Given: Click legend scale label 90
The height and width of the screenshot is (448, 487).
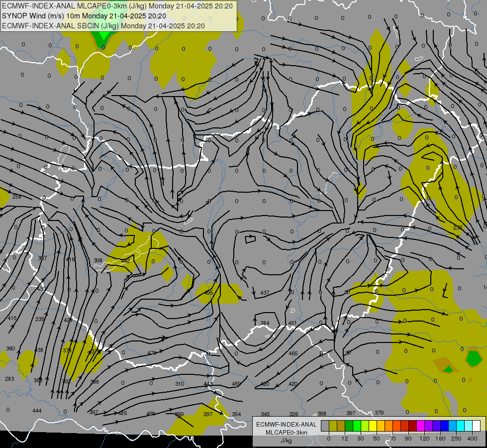Looking at the screenshot, I should (408, 439).
